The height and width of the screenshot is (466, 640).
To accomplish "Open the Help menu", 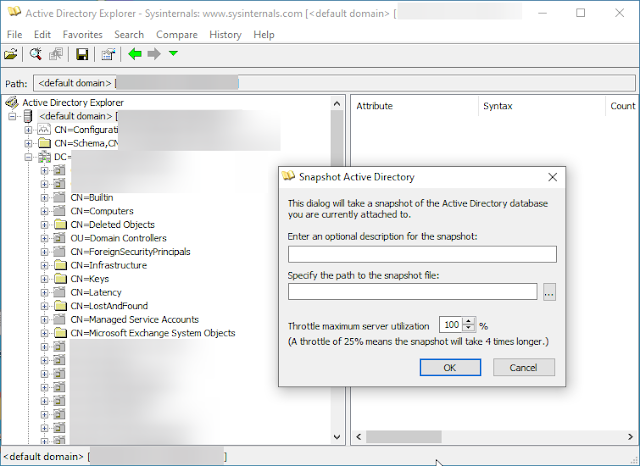I will pyautogui.click(x=264, y=35).
